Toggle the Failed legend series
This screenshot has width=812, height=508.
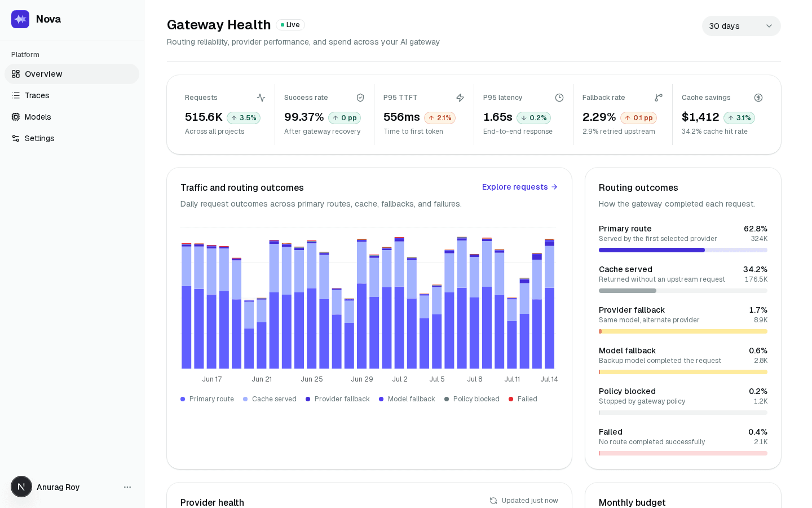(x=523, y=399)
